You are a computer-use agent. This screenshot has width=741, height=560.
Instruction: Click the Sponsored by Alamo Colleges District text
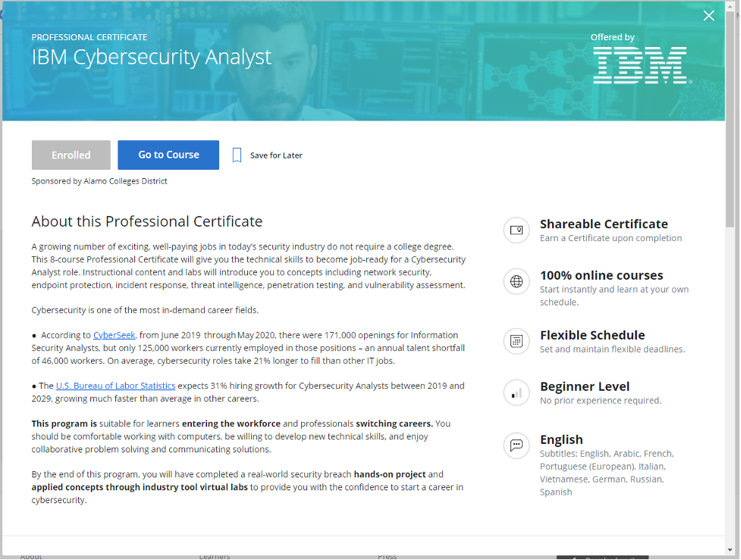coord(99,181)
